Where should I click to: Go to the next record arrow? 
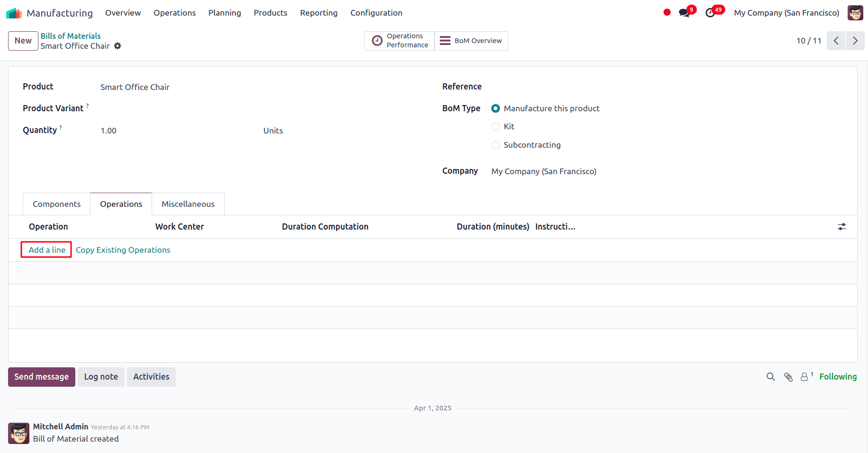(x=855, y=41)
